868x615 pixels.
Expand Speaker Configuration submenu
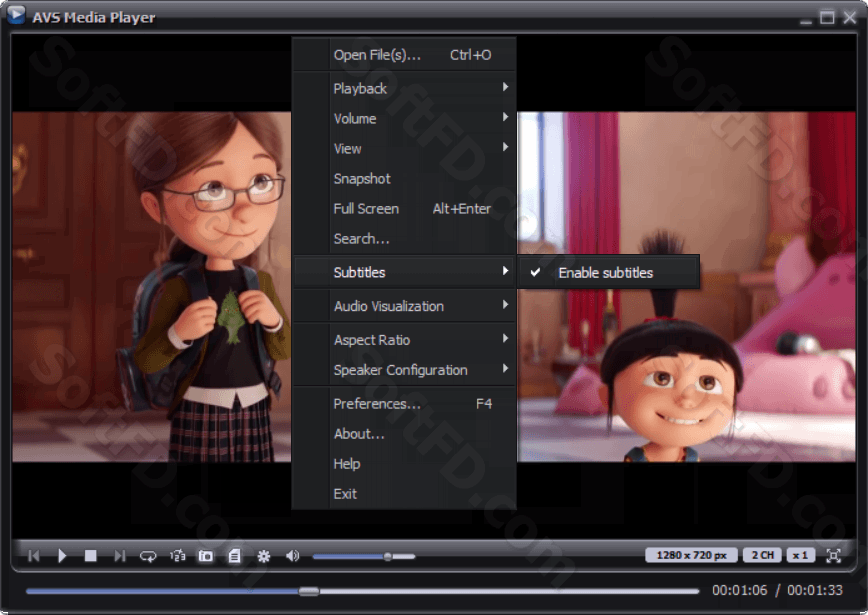pos(404,370)
